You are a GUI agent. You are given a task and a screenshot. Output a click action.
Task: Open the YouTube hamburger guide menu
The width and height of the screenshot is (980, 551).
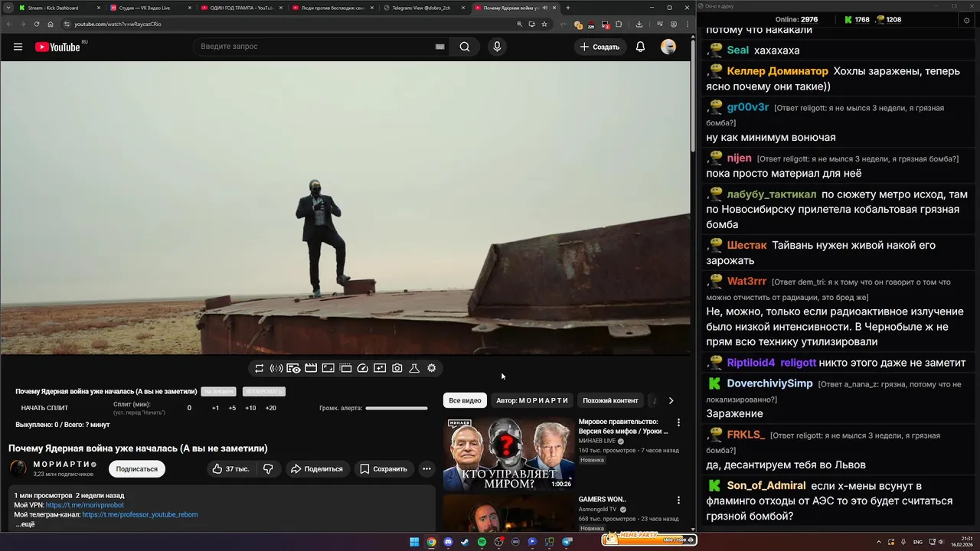point(18,47)
